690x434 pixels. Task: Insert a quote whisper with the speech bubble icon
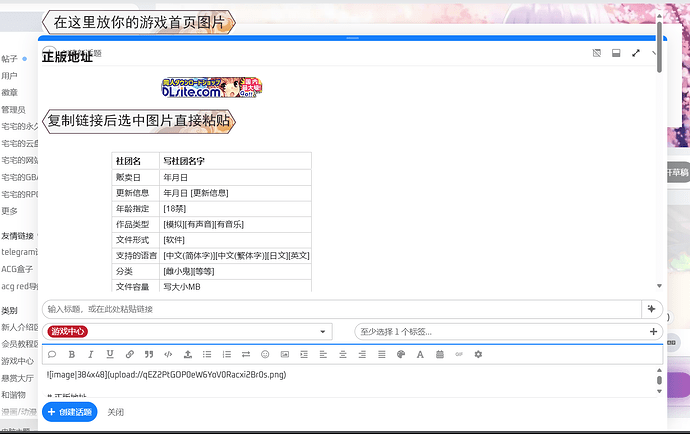click(52, 354)
